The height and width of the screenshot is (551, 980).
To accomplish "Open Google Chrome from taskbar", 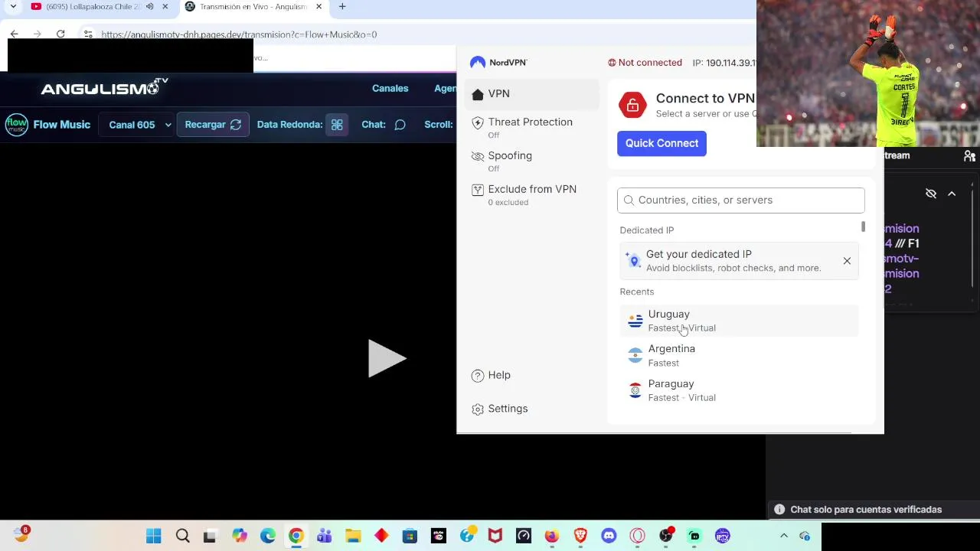I will (296, 536).
